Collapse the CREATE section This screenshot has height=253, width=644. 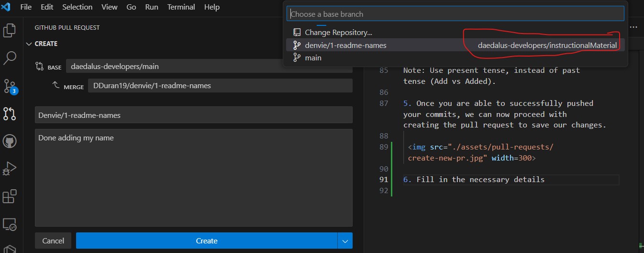[x=30, y=44]
